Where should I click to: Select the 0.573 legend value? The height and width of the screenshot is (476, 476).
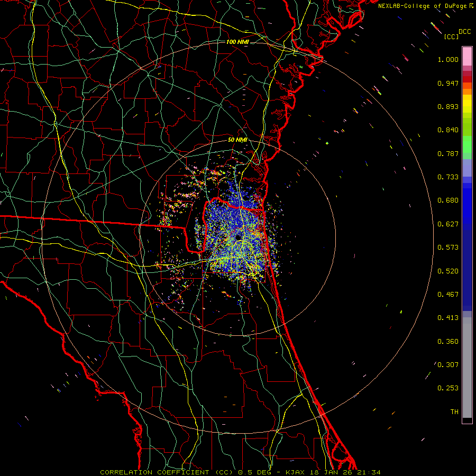pos(448,248)
